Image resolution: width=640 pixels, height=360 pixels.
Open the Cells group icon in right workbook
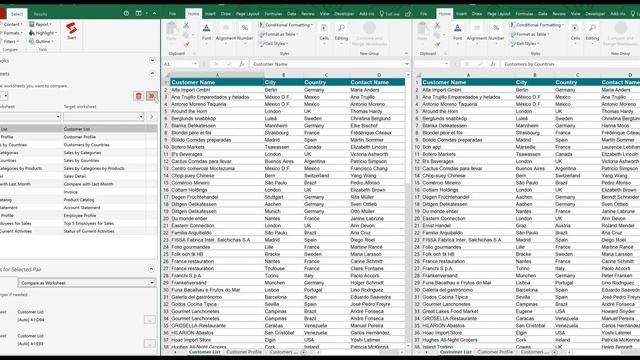click(575, 28)
